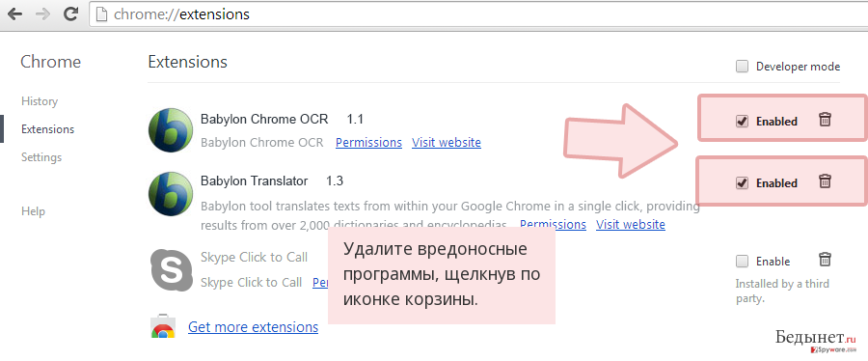
Task: Open Visit website link for Babylon Translator
Action: 631,224
